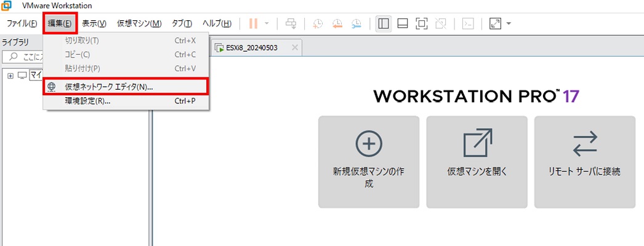Click the Send Ctrl+Alt+Del toolbar icon
This screenshot has width=644, height=246.
click(291, 24)
